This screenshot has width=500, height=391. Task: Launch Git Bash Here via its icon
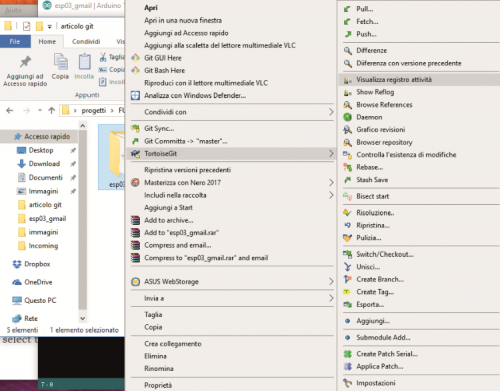tap(135, 70)
